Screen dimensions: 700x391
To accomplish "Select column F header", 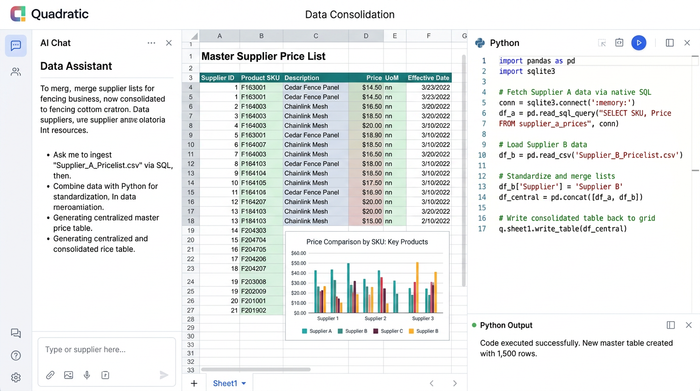I will pos(429,36).
